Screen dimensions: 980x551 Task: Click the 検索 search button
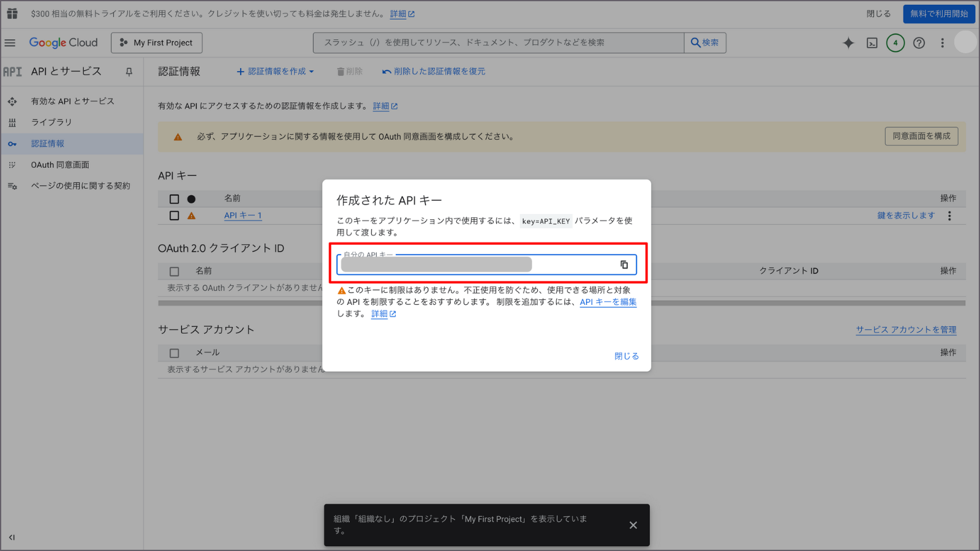pyautogui.click(x=705, y=43)
